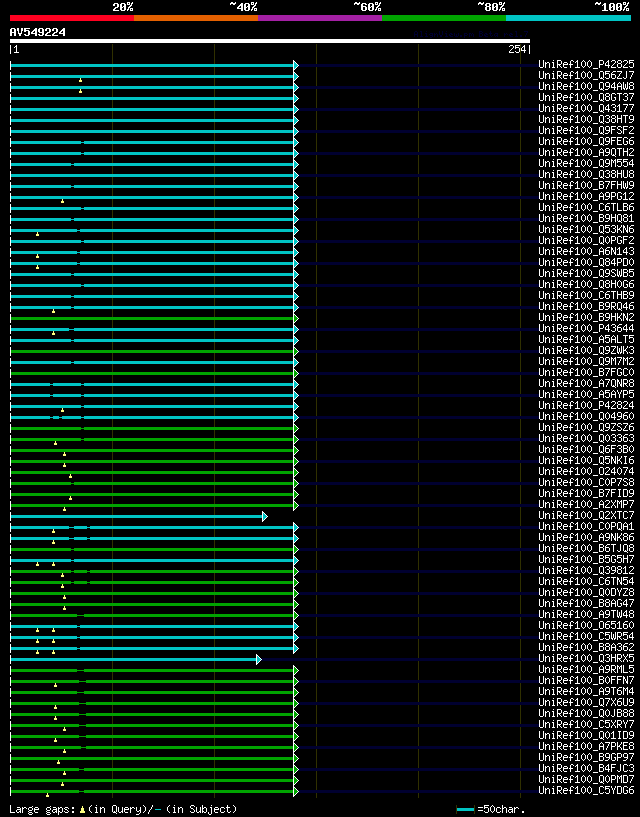Click the ~100% legend percentage label
Image resolution: width=640 pixels, height=817 pixels.
612,7
